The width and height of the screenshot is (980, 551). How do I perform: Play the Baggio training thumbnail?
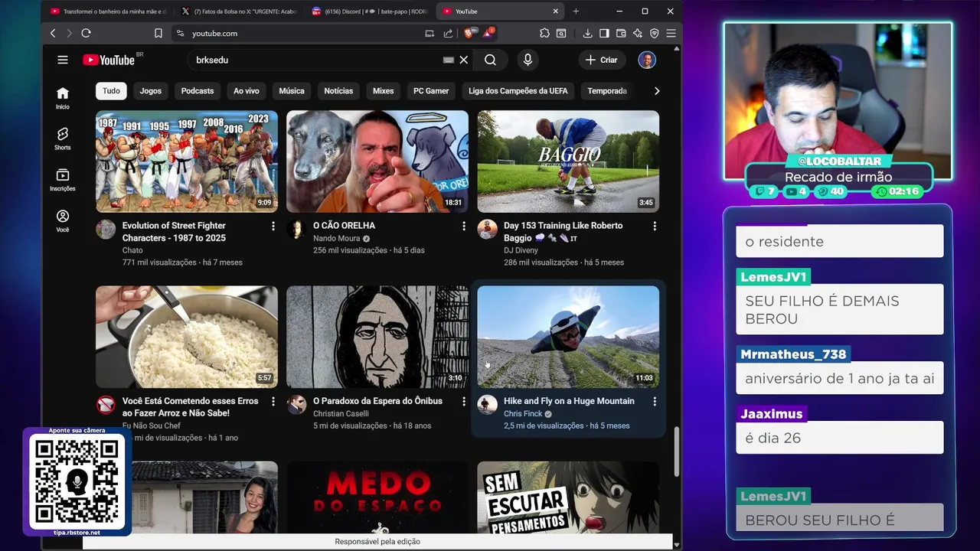pos(568,161)
